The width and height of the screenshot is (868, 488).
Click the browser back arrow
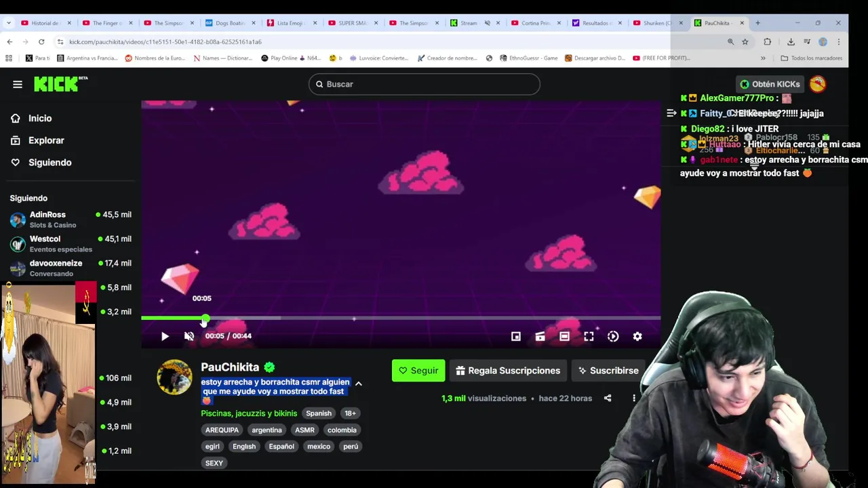pos(9,42)
